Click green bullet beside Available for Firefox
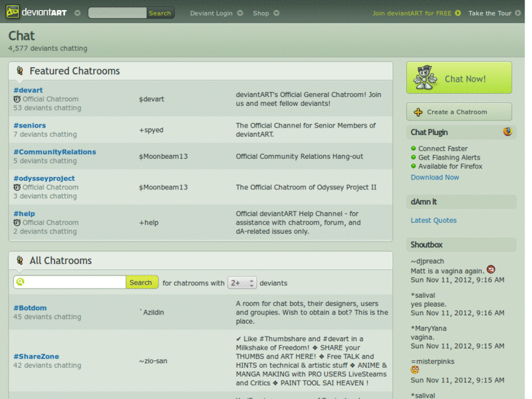 [x=413, y=166]
